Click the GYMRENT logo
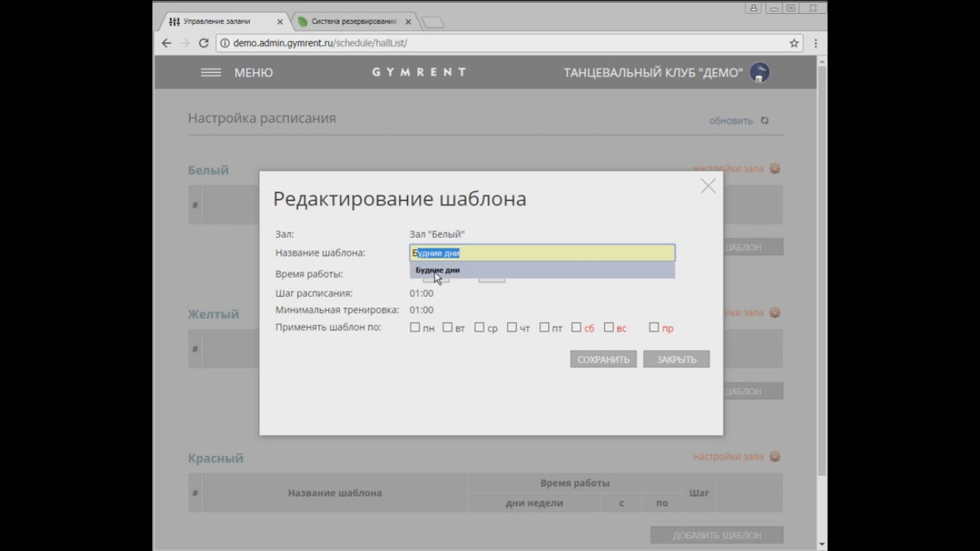The width and height of the screenshot is (980, 551). click(419, 72)
